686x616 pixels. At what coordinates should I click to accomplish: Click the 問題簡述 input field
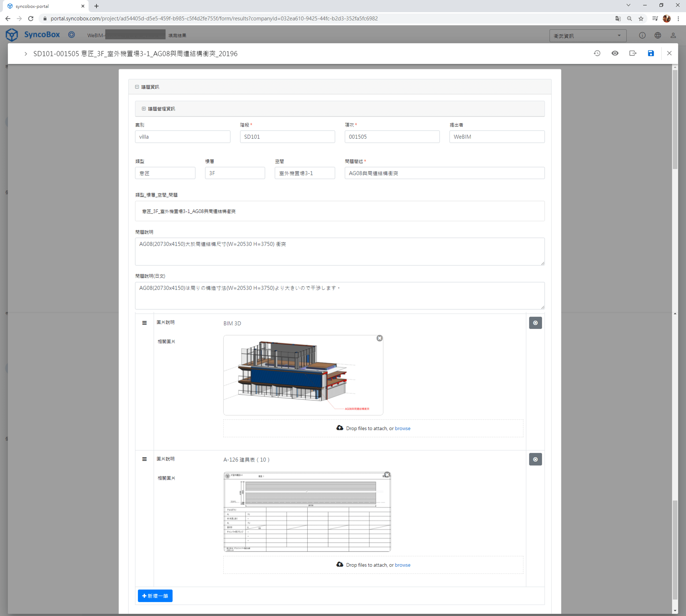[x=444, y=173]
